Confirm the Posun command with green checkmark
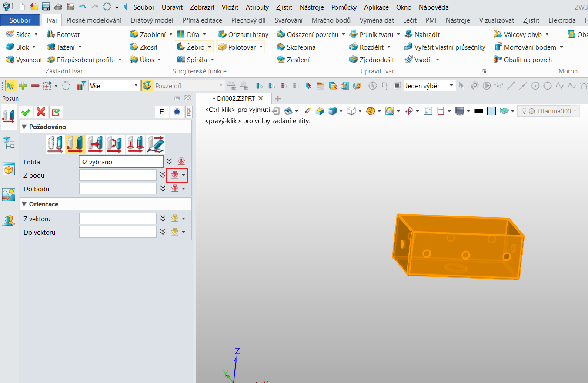 click(26, 112)
